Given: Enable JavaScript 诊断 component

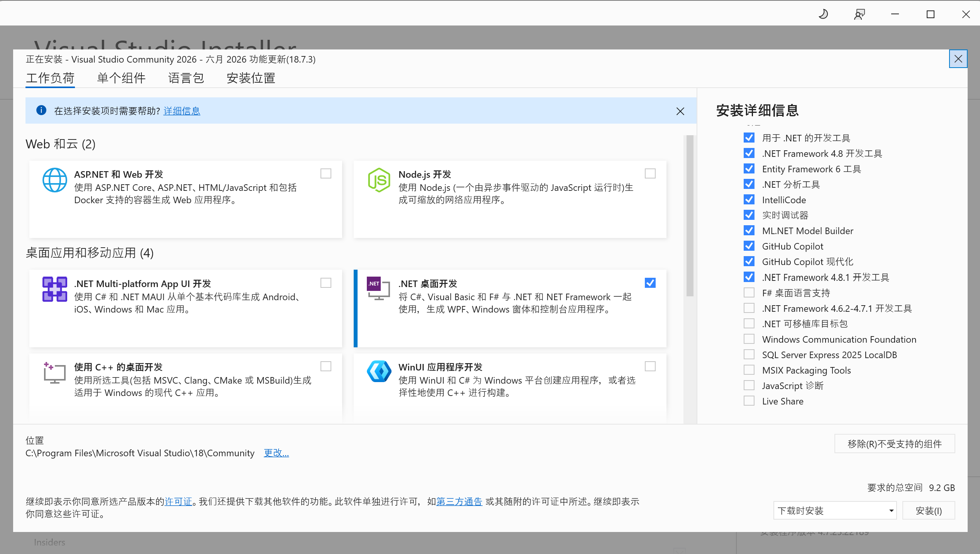Looking at the screenshot, I should 749,386.
